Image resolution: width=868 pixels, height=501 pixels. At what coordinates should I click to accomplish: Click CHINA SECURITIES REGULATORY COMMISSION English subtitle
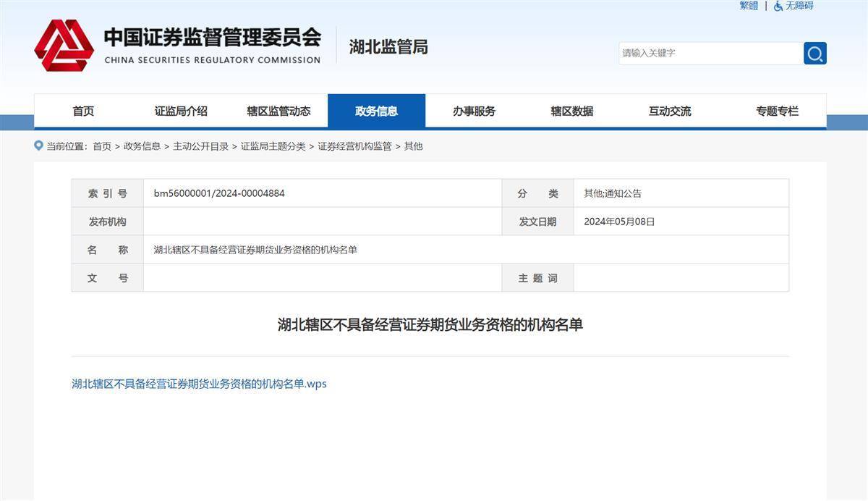(213, 60)
